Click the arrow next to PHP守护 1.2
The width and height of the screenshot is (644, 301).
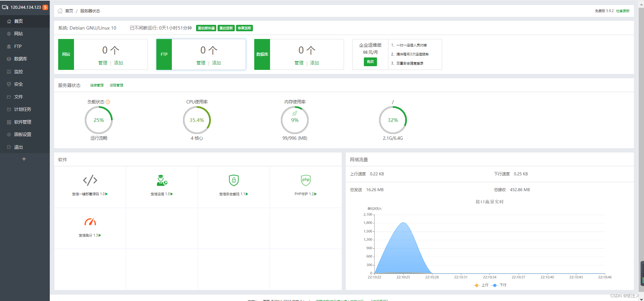point(315,194)
